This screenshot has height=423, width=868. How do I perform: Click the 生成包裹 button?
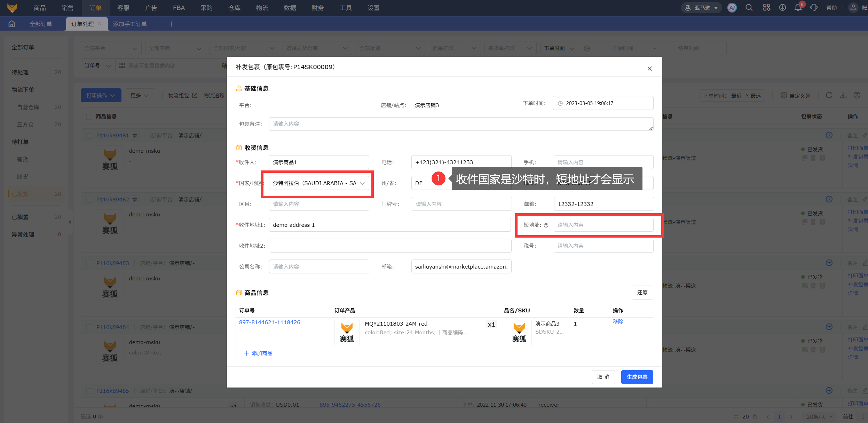tap(637, 377)
